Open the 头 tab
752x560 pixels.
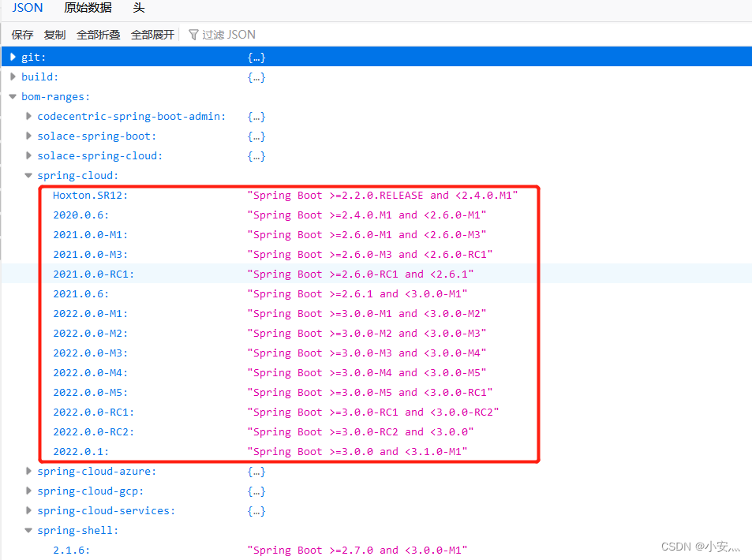(x=139, y=8)
